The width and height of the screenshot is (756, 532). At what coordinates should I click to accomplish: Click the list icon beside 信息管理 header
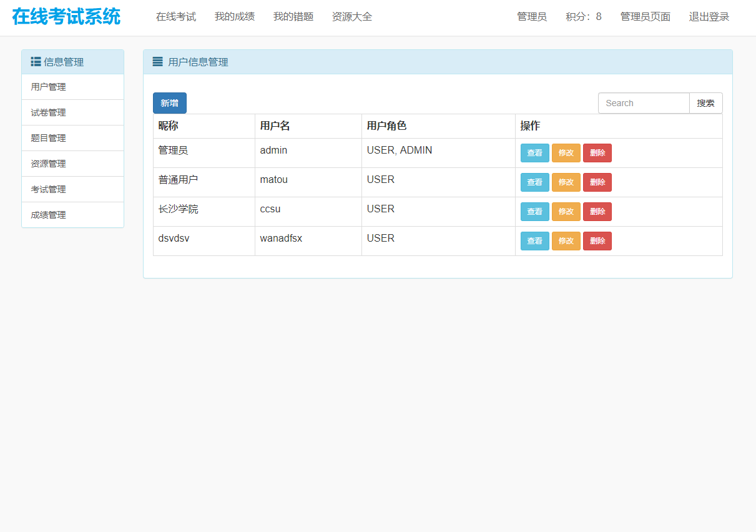(x=35, y=61)
